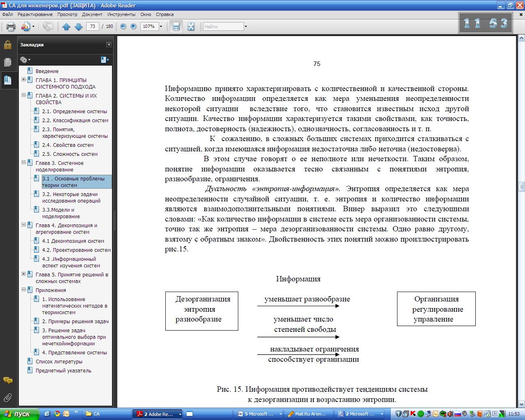Collapse the Приложения bookmark node
The height and width of the screenshot is (420, 525).
pos(23,290)
